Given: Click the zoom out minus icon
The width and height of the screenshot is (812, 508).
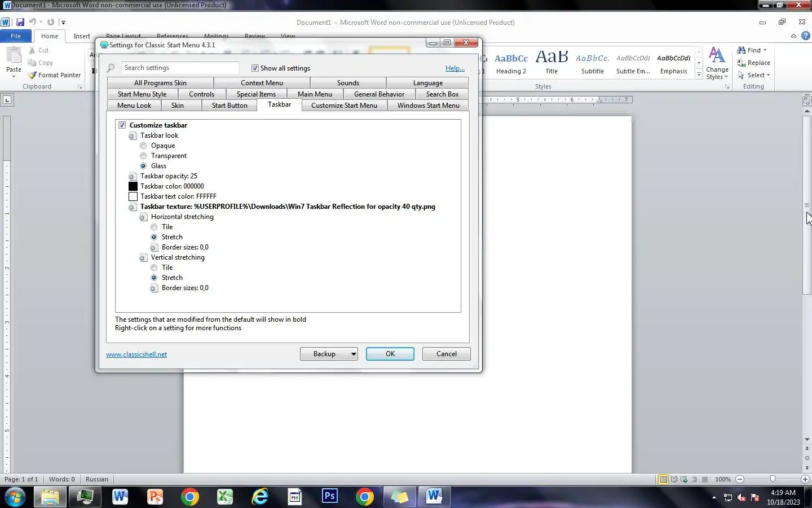Looking at the screenshot, I should 740,479.
